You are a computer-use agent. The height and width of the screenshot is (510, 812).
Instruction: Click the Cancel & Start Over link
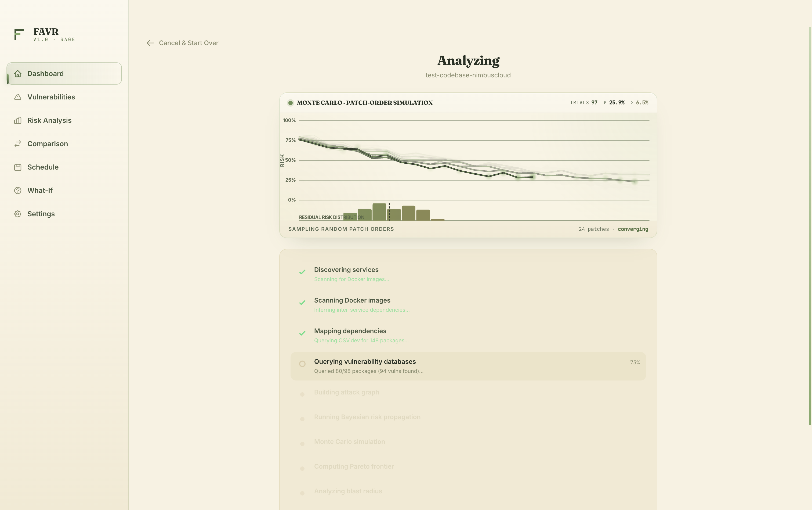pos(189,43)
